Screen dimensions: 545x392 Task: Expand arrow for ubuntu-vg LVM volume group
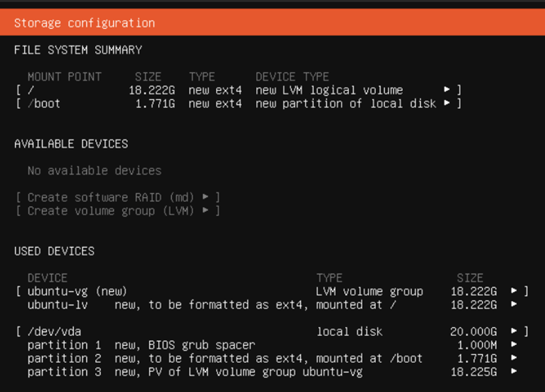[x=514, y=291]
